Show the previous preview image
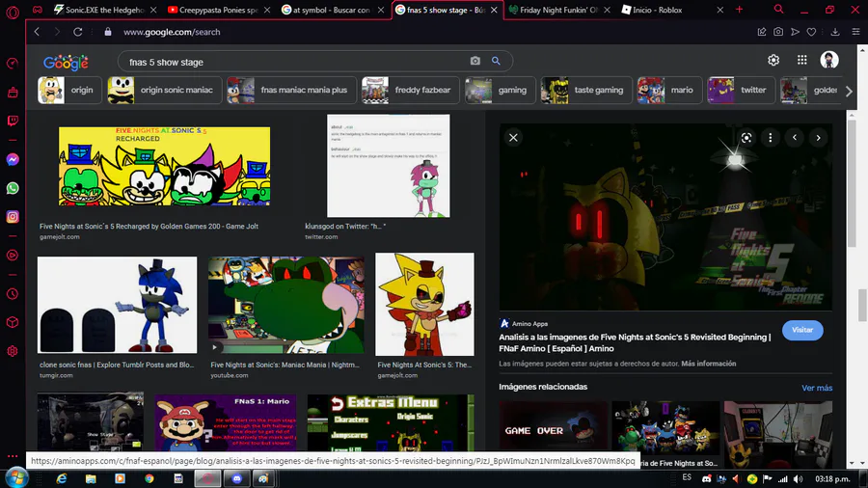 coord(795,138)
